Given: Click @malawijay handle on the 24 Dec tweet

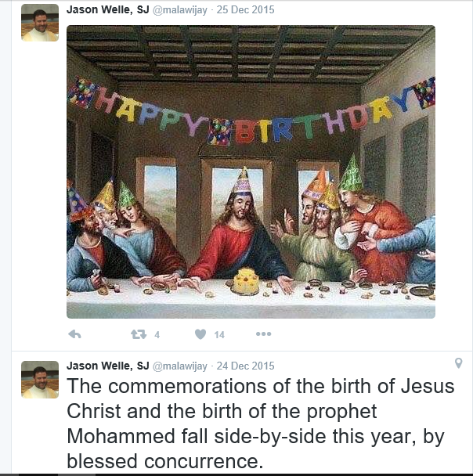Looking at the screenshot, I should coord(179,366).
